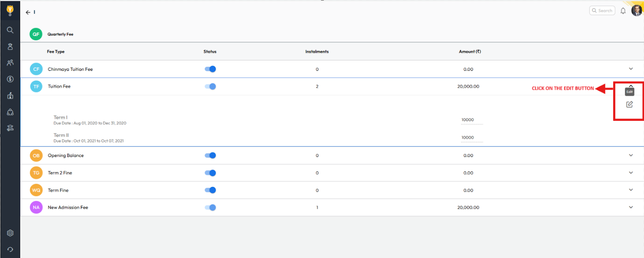The width and height of the screenshot is (644, 258).
Task: Click the group people icon in sidebar
Action: [10, 63]
